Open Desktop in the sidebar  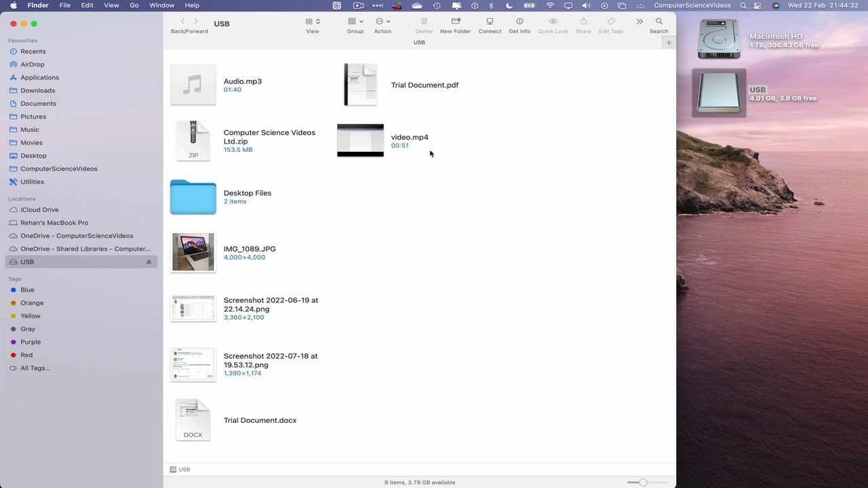81,156
